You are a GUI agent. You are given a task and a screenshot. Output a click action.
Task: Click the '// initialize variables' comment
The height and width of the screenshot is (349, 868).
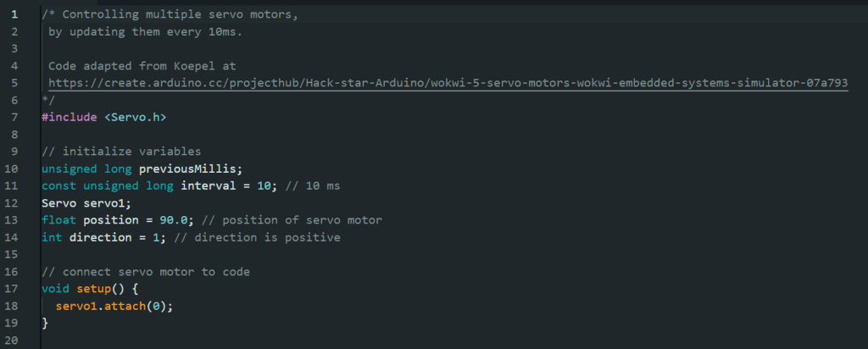(120, 152)
